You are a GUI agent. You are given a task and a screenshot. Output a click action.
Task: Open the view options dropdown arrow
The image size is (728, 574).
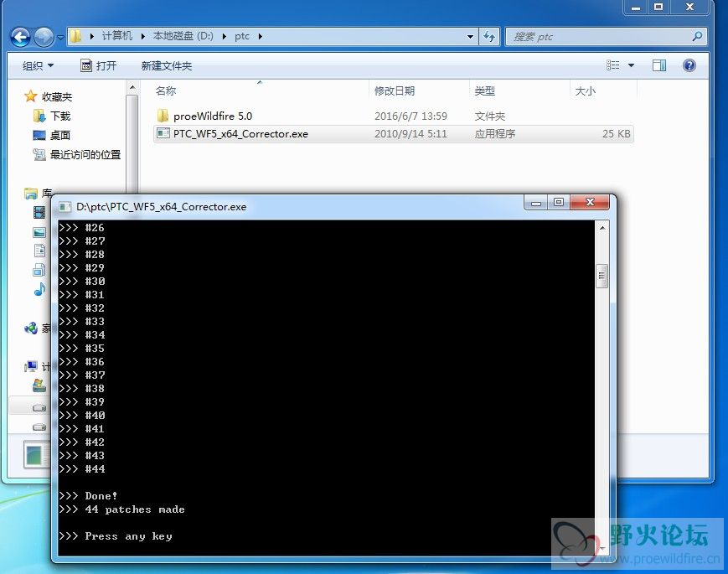click(632, 65)
